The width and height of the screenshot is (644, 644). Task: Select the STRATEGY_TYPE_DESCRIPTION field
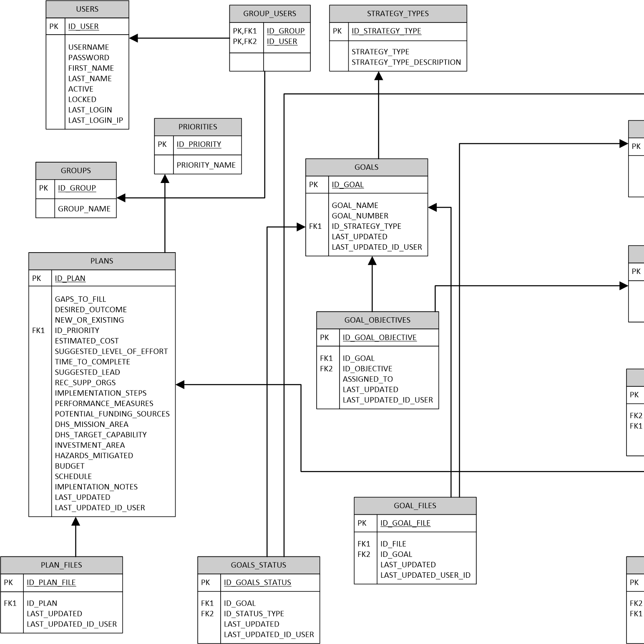(406, 63)
